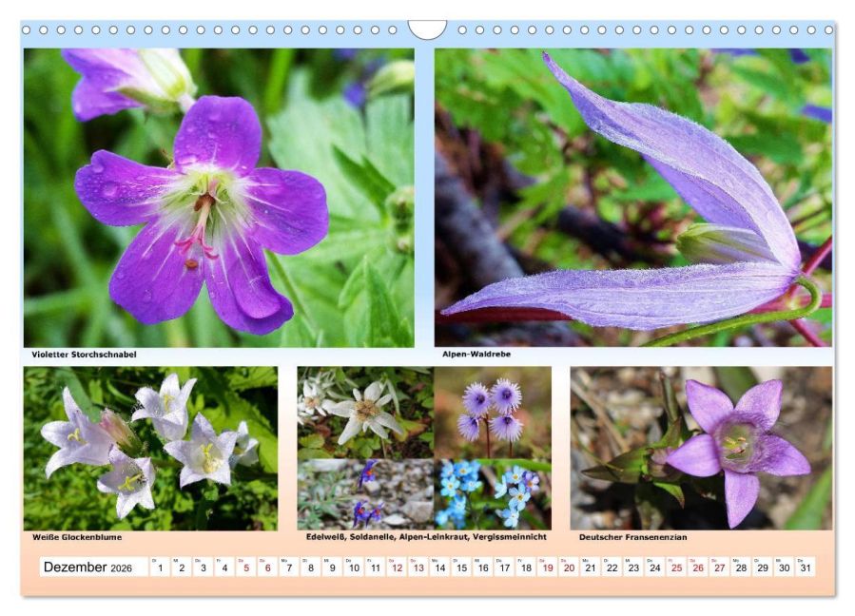
Task: Select the Alpen-Waldrebe flower photo
Action: pyautogui.click(x=633, y=198)
